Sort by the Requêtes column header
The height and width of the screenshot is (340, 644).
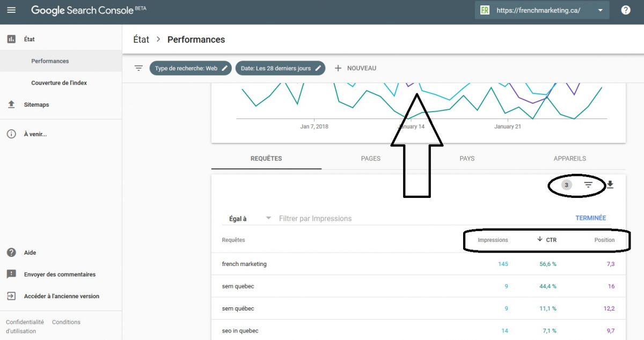point(233,240)
